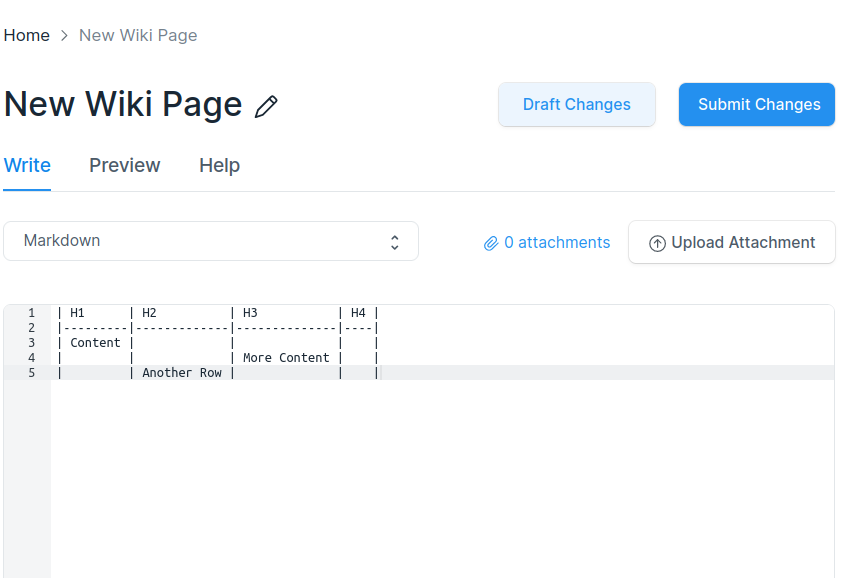This screenshot has width=845, height=578.
Task: Click the Submit Changes button
Action: click(757, 105)
